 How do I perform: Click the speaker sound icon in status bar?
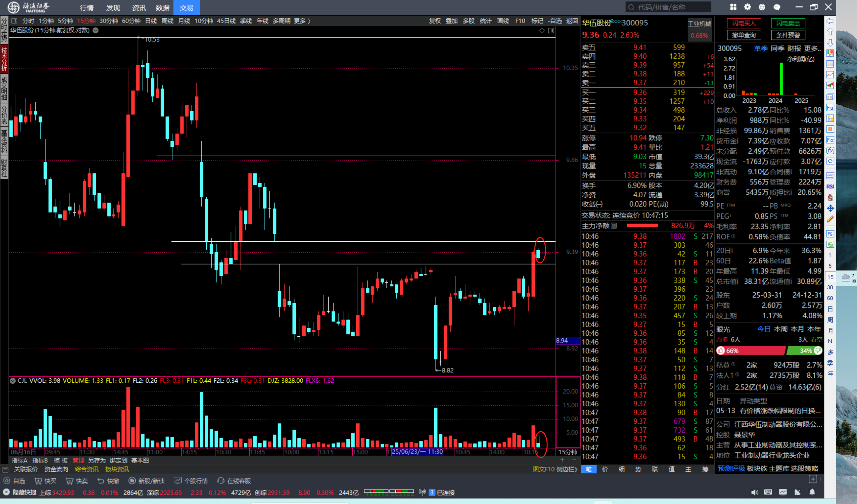pyautogui.click(x=754, y=492)
